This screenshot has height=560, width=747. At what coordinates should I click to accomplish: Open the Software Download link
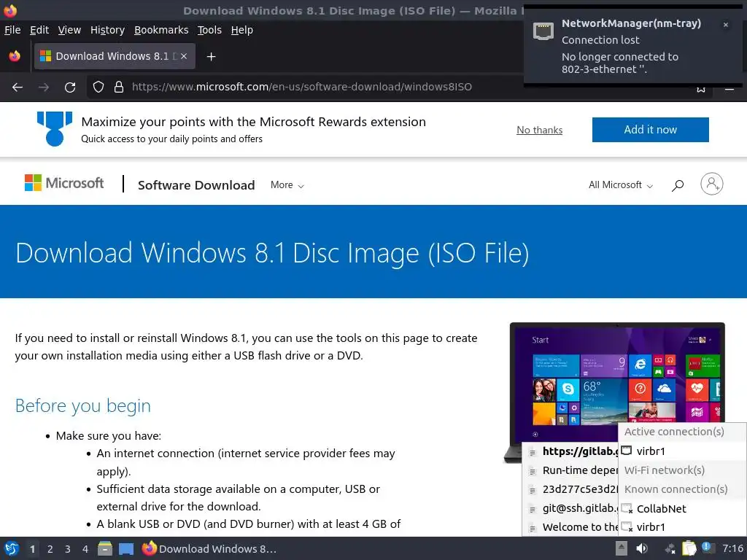pyautogui.click(x=196, y=184)
